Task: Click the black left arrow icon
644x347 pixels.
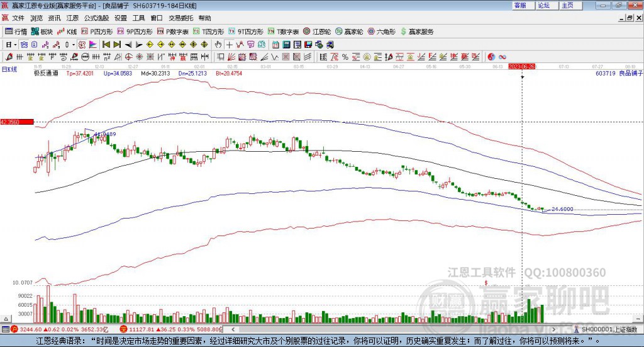Action: [x=128, y=45]
